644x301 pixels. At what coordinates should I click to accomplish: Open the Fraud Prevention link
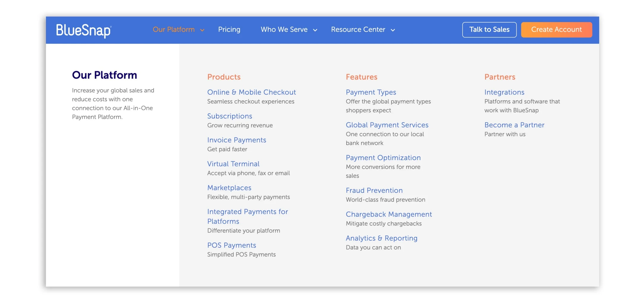tap(374, 190)
